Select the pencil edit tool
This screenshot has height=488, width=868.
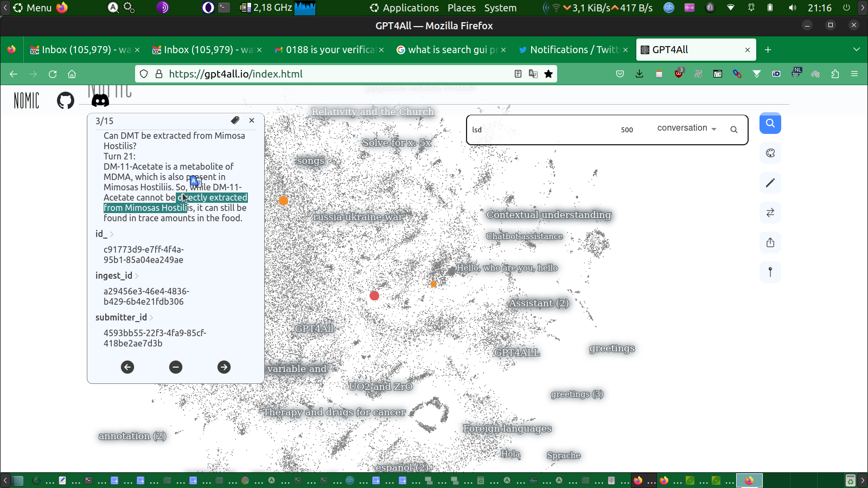tap(770, 183)
